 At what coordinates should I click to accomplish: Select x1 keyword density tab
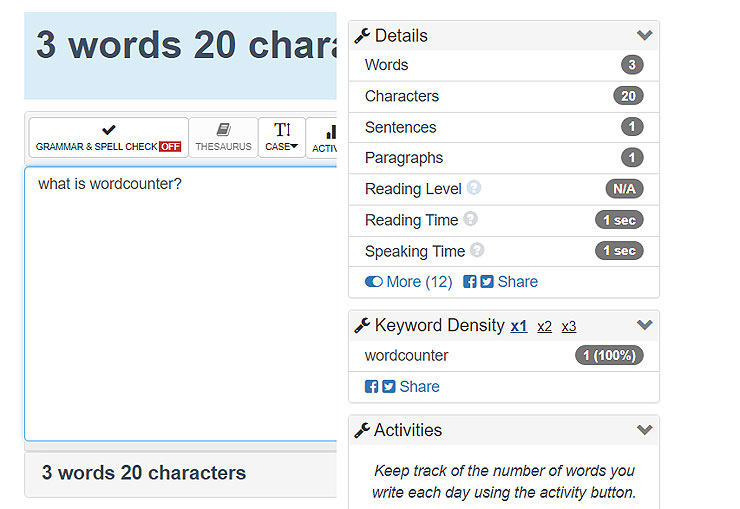pos(519,326)
